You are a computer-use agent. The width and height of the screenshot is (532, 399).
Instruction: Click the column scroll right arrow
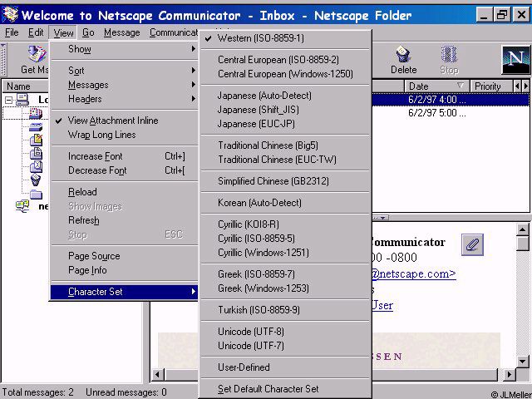[x=525, y=86]
